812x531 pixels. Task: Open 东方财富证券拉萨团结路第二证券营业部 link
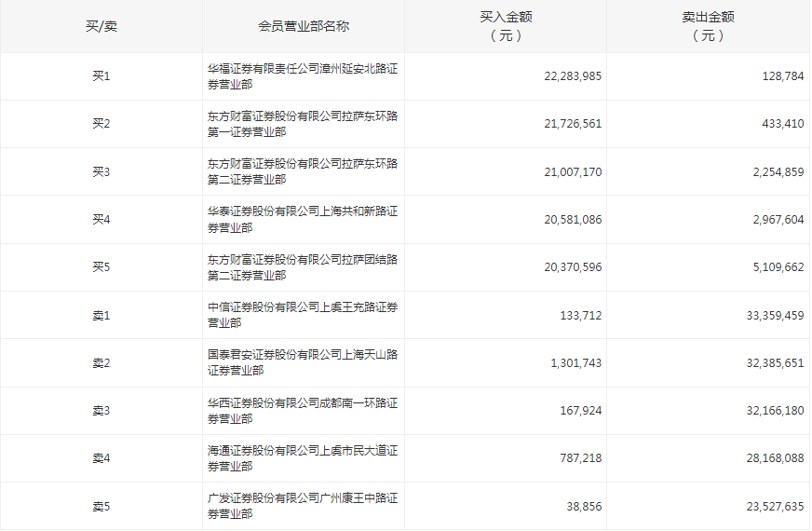coord(302,267)
